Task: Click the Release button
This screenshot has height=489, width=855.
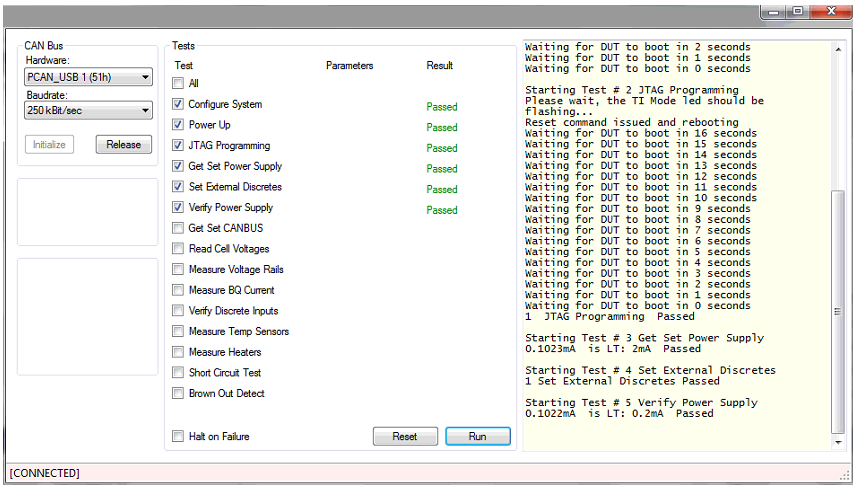Action: pos(124,144)
